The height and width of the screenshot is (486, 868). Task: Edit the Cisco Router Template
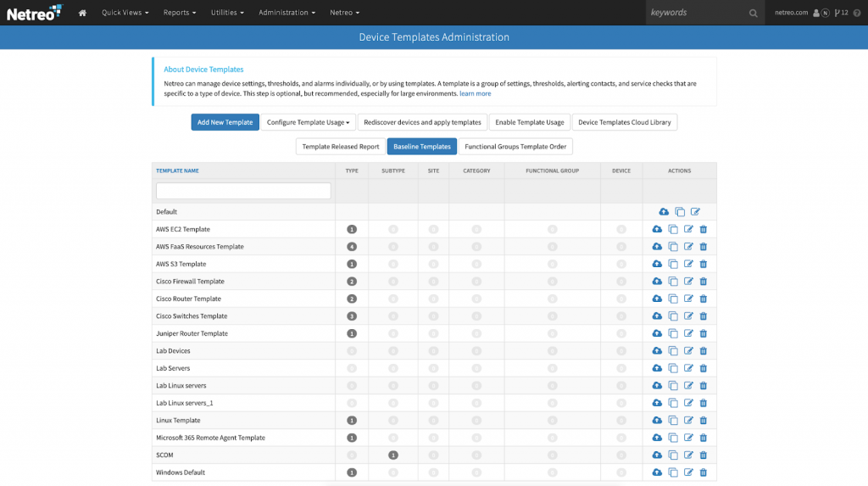tap(688, 299)
